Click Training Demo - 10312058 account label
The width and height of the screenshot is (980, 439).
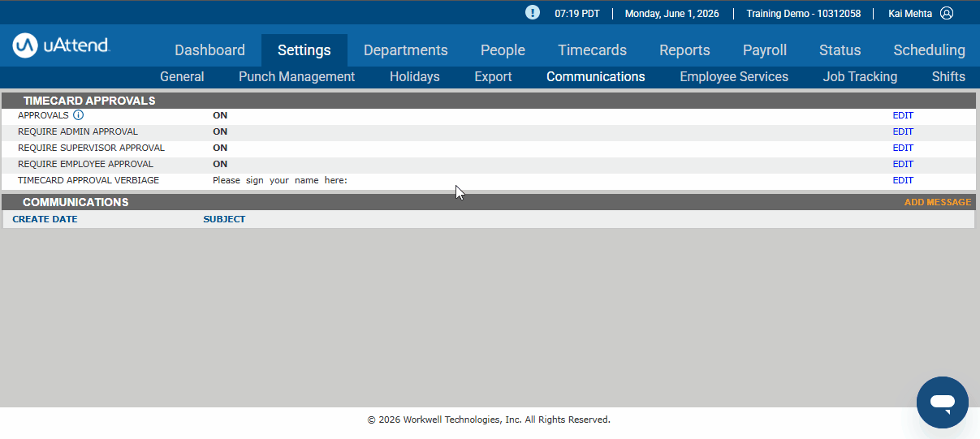pyautogui.click(x=804, y=14)
